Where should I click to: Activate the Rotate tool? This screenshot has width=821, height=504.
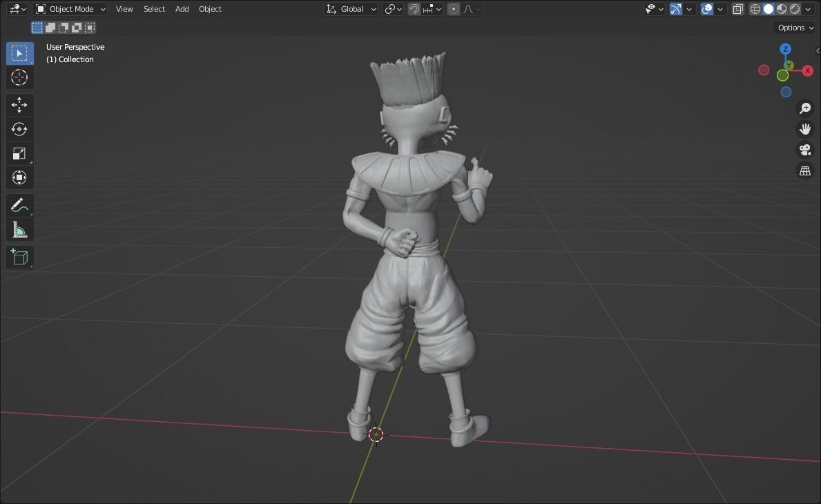19,129
